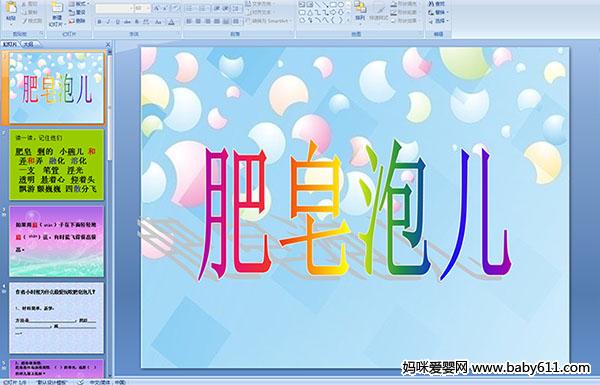Select the rectangle shape in shapes gallery
Image resolution: width=600 pixels, height=385 pixels.
click(333, 5)
